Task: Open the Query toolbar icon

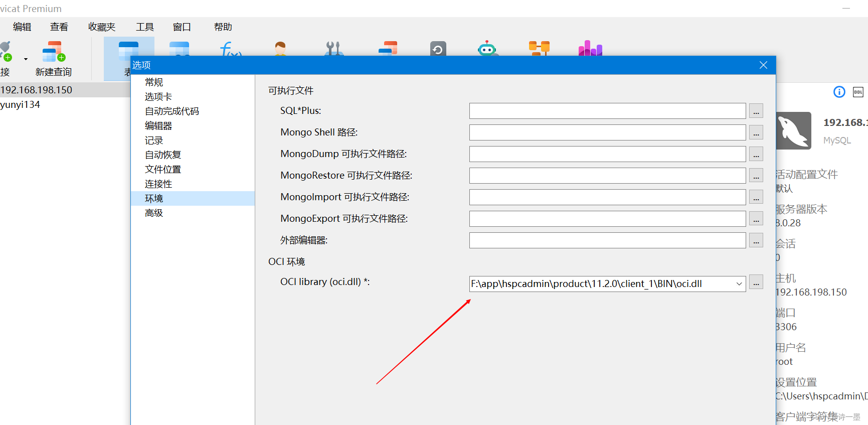Action: (388, 49)
